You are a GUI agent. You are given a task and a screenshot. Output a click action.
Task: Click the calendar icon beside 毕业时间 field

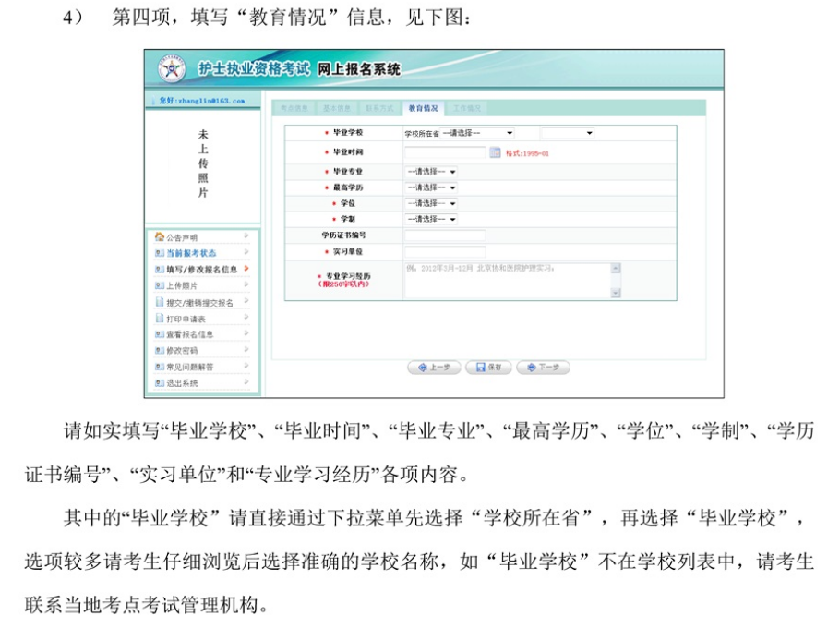[x=495, y=153]
